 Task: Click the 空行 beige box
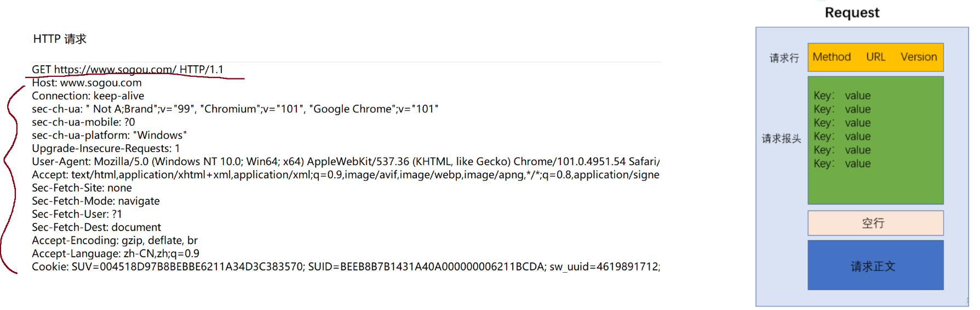875,223
